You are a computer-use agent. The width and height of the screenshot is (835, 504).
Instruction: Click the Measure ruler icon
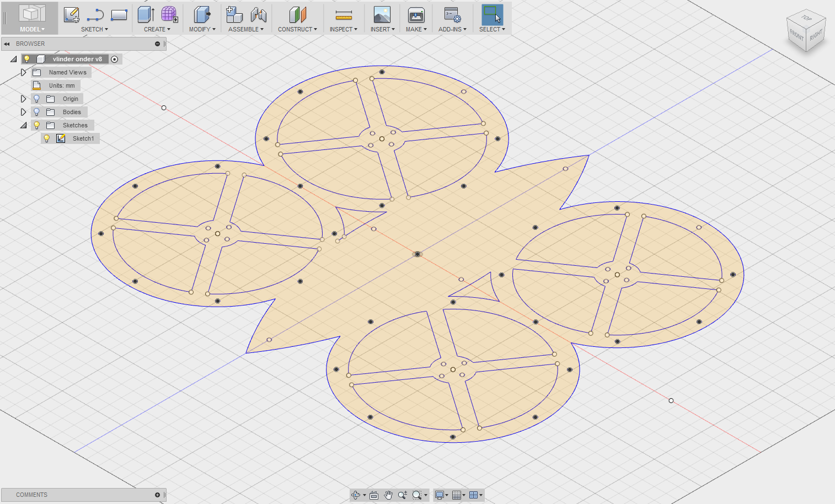pyautogui.click(x=344, y=15)
